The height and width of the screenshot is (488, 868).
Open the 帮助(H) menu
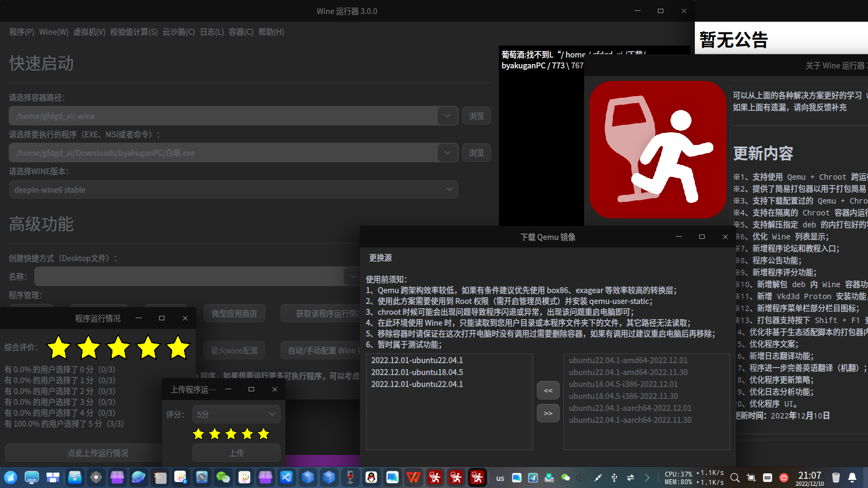271,32
